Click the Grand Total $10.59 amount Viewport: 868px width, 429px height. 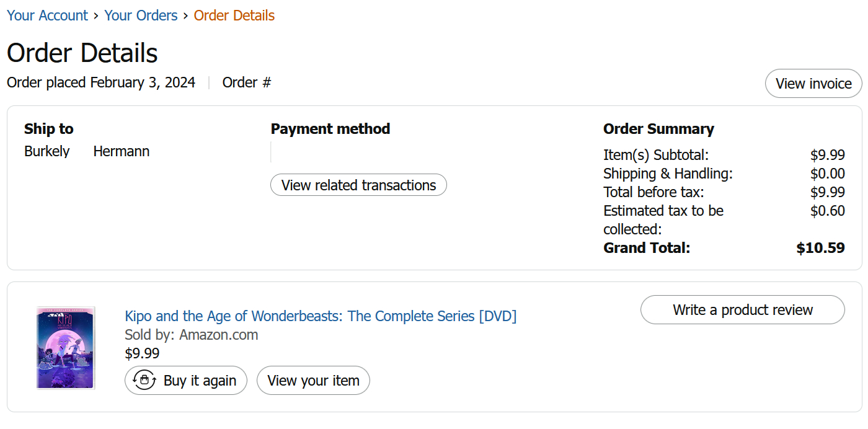820,248
